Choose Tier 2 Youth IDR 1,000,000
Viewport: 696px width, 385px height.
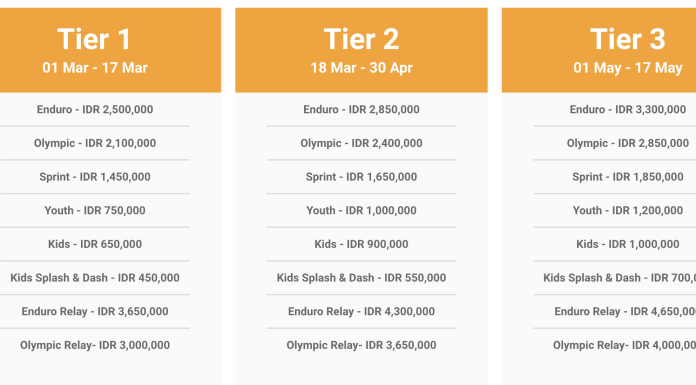(x=361, y=210)
